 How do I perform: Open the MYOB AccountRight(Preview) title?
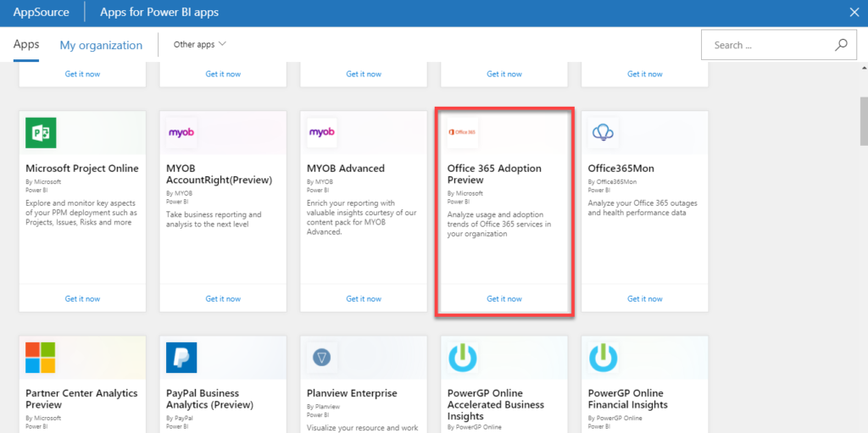pos(220,174)
